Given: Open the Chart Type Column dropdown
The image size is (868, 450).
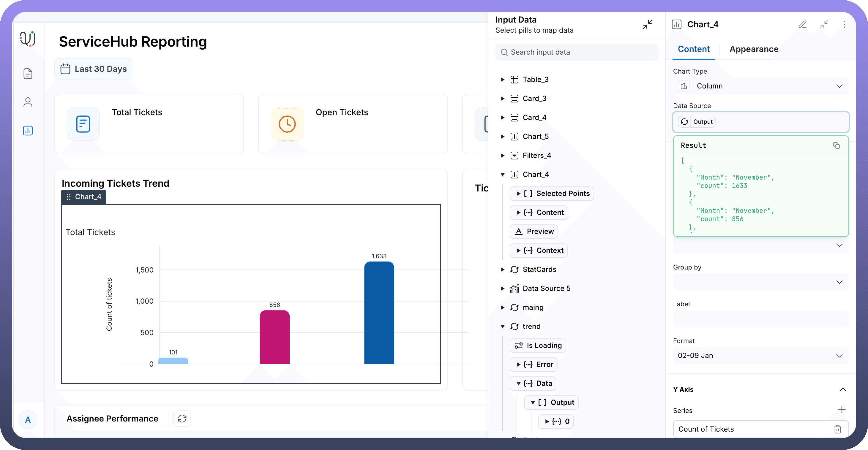Looking at the screenshot, I should [760, 86].
